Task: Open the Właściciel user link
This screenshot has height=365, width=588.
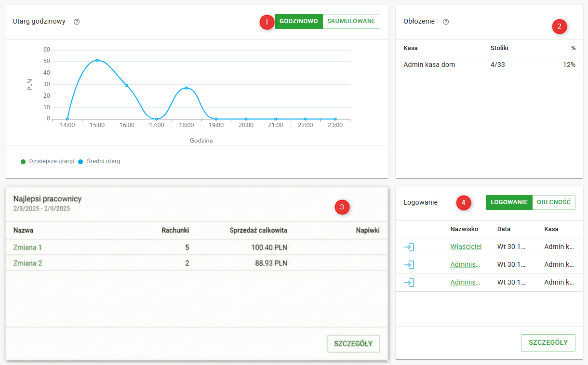Action: tap(466, 247)
